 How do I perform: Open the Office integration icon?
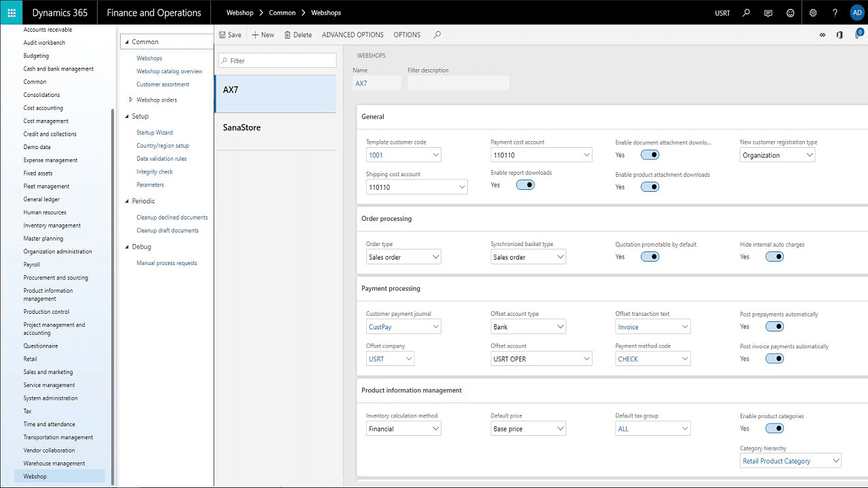(x=840, y=35)
